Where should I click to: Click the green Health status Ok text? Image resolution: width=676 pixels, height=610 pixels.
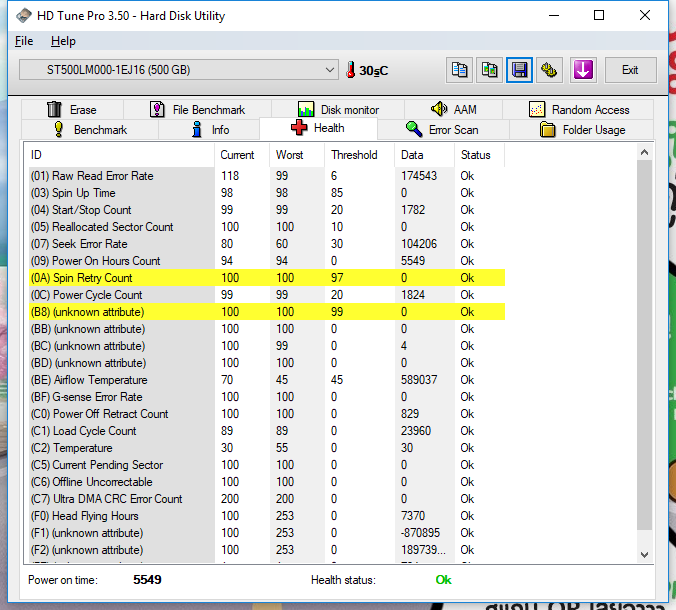[x=443, y=580]
